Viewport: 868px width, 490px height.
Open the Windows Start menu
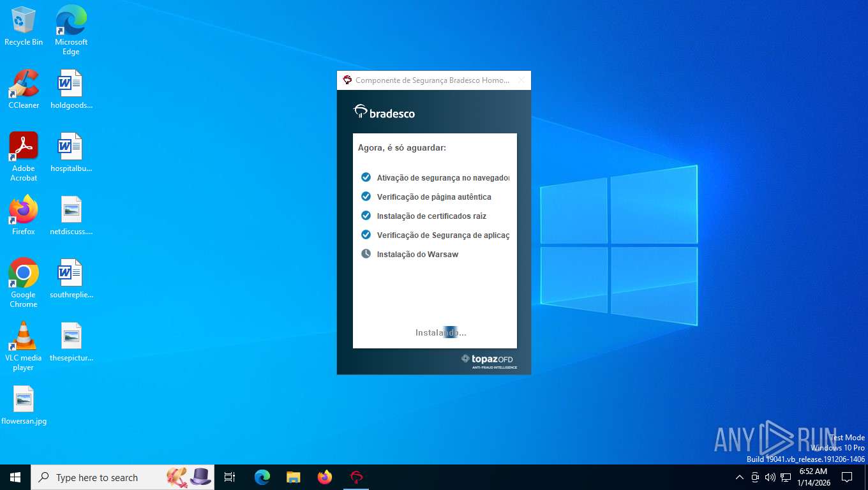(x=15, y=477)
